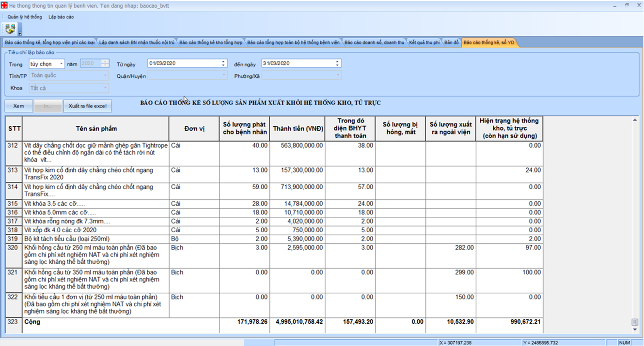Click the NUM status indicator

pos(625,343)
